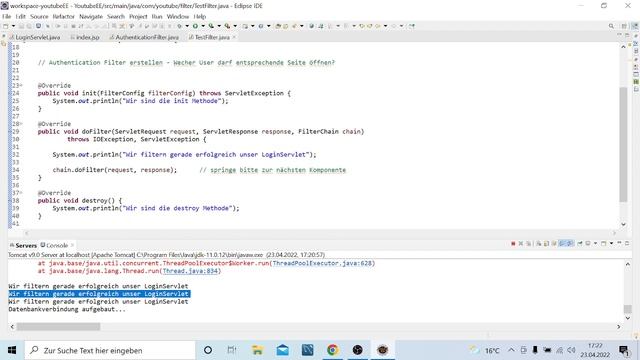Click the Display Selected Console icon
Viewport: 640px width, 360px height.
(x=588, y=244)
